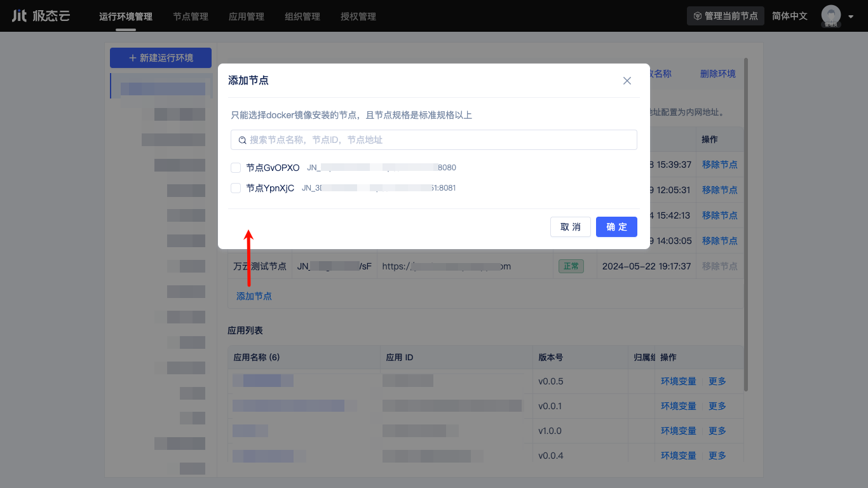
Task: Click 移除节点 in the 12:05:31 row
Action: pyautogui.click(x=720, y=190)
